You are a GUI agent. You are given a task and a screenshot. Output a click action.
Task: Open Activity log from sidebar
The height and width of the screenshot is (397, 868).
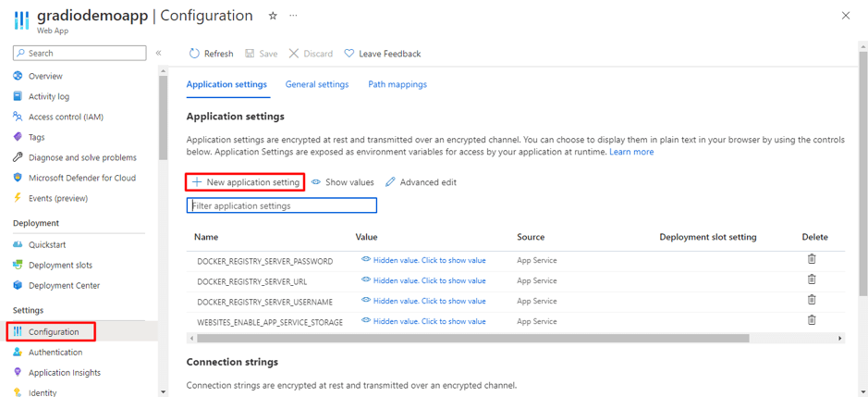(x=49, y=96)
